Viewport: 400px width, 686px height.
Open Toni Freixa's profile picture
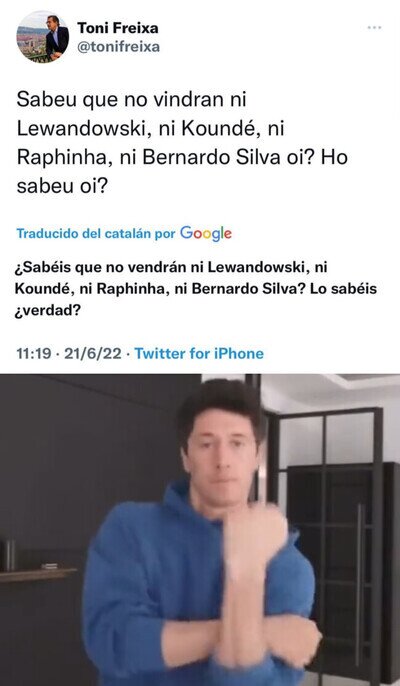tap(42, 37)
